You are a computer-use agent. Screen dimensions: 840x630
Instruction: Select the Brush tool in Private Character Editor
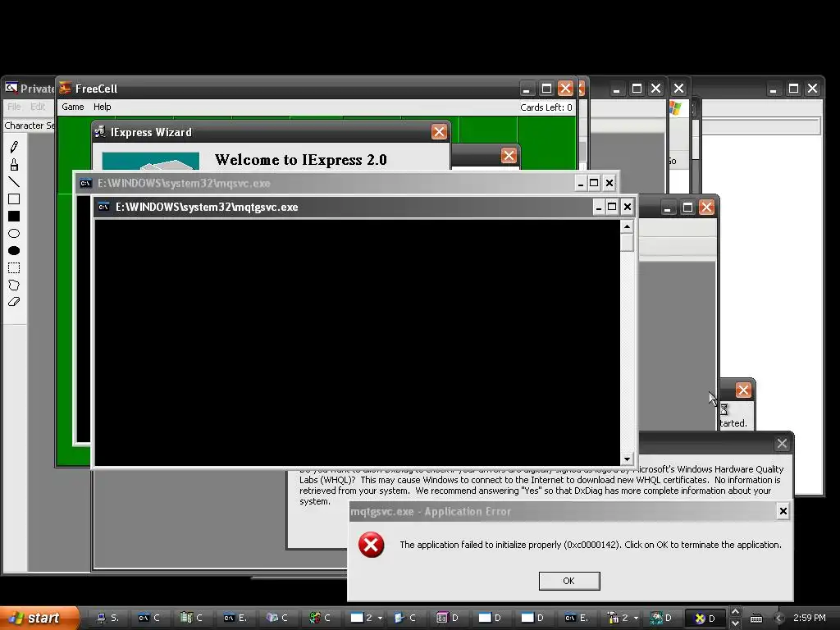[x=15, y=164]
